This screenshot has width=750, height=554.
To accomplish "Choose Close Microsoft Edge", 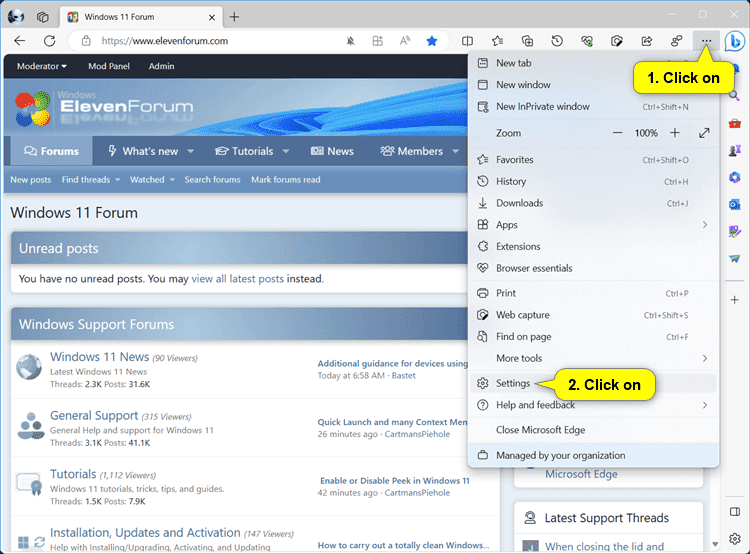I will click(593, 430).
